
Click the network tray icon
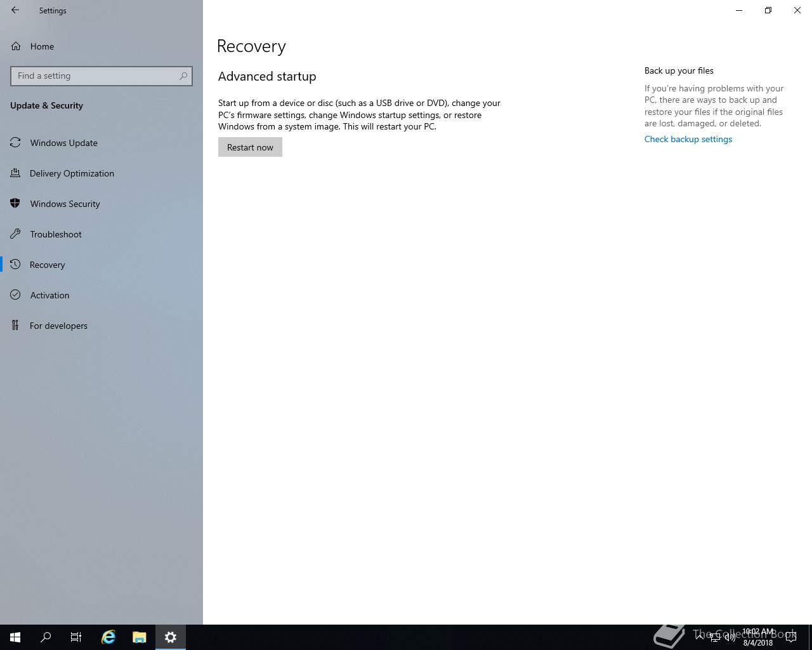(x=715, y=637)
